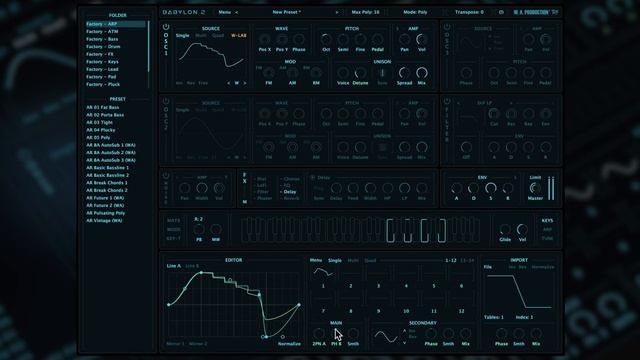Click the envelope Sustain knob

[x=491, y=188]
